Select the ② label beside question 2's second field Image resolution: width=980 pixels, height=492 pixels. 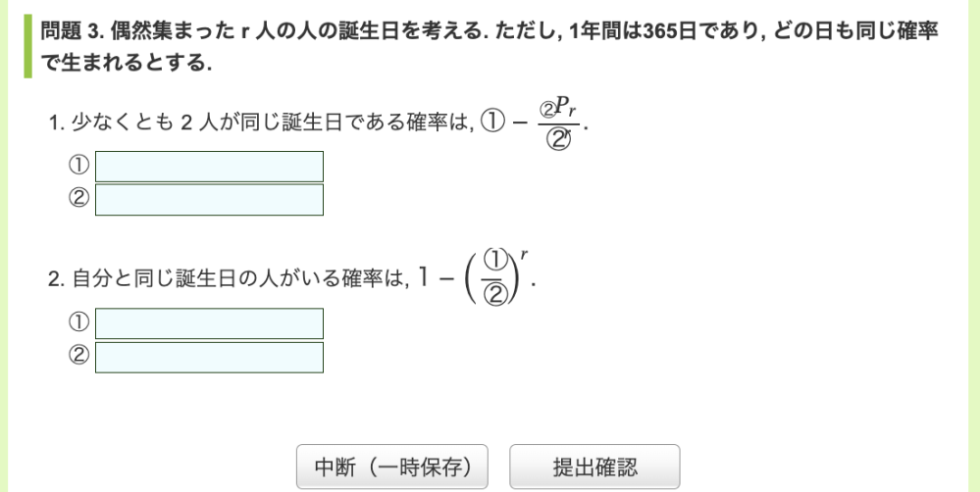[78, 357]
